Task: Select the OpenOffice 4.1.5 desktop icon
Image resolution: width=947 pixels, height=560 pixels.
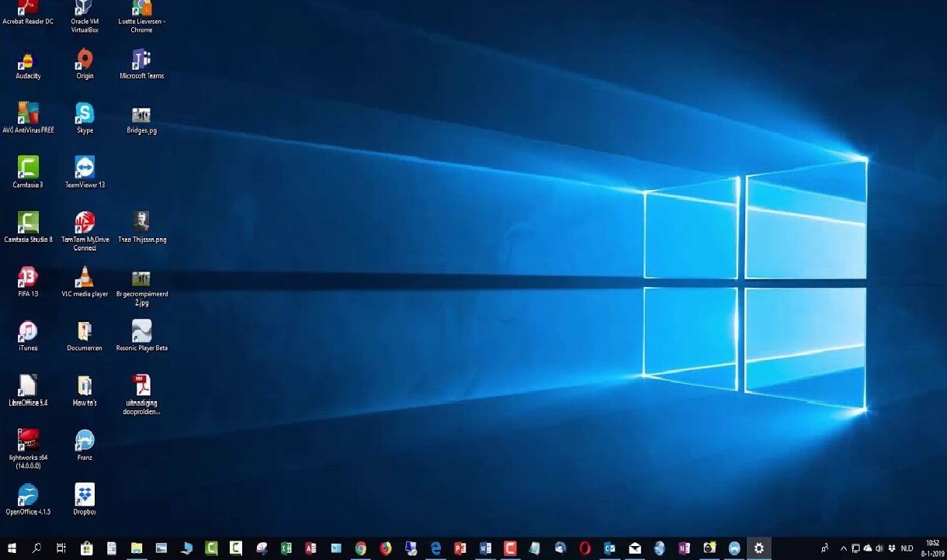Action: tap(28, 500)
